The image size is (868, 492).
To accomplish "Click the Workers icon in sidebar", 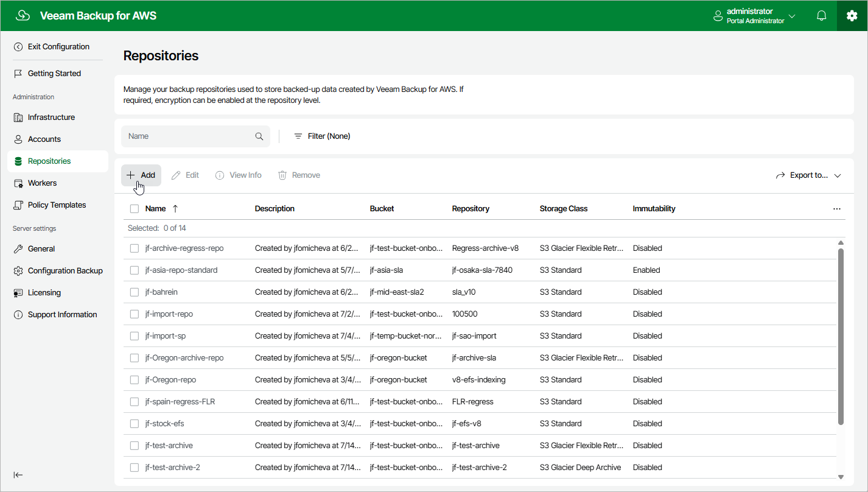I will pos(18,183).
